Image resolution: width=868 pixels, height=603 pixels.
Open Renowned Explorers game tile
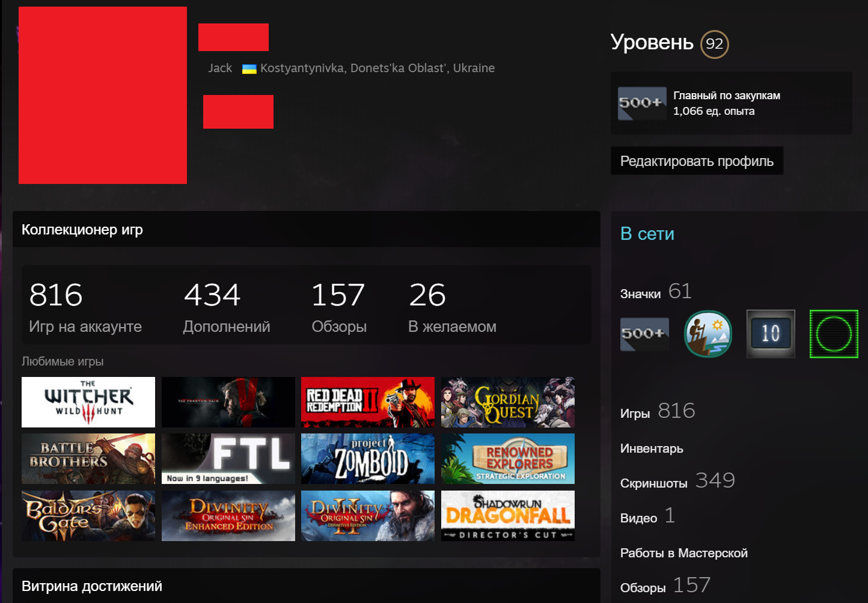[x=508, y=459]
